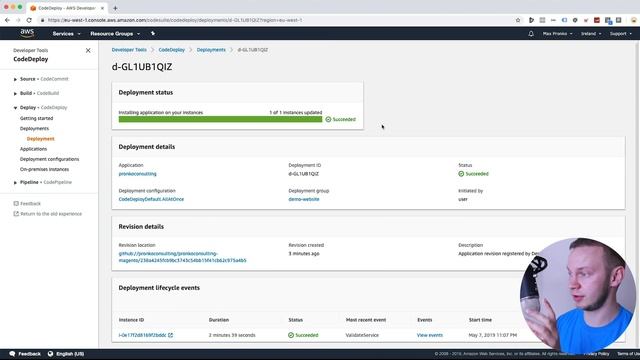The image size is (640, 360).
Task: Click the Feedback link in sidebar
Action: (x=31, y=203)
